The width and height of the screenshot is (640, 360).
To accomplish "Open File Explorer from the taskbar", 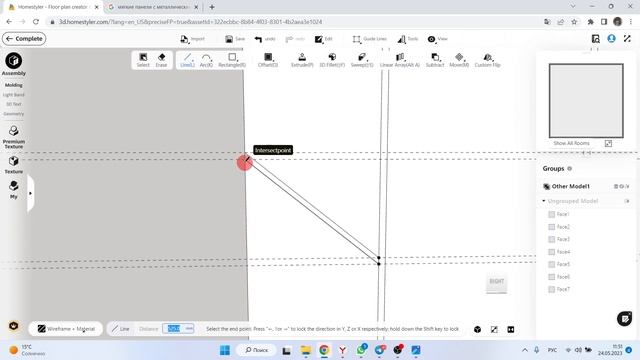I will pos(306,350).
